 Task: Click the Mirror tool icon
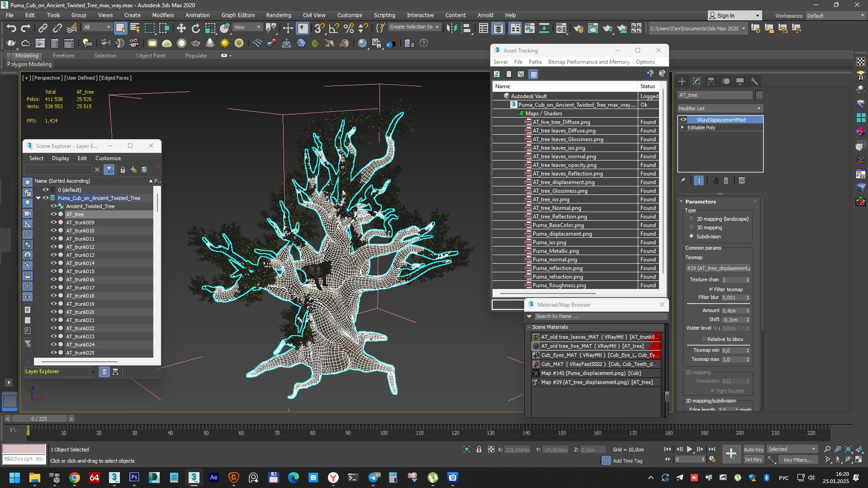pyautogui.click(x=451, y=28)
